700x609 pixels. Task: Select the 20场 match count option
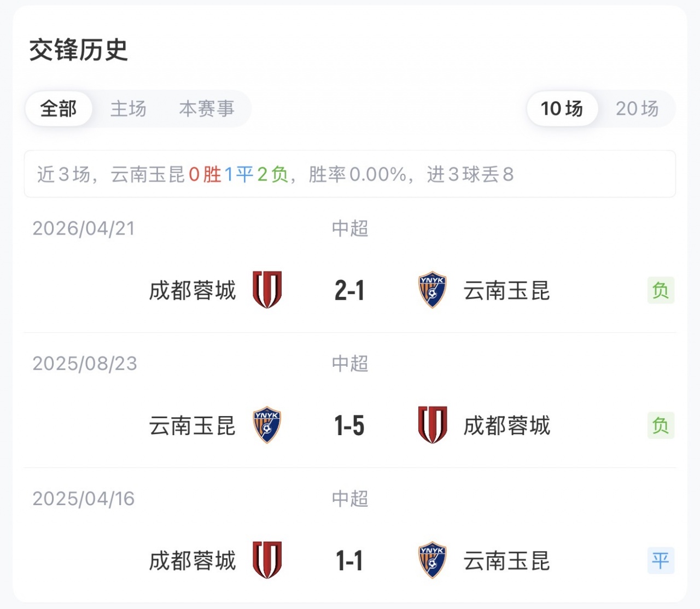(637, 108)
